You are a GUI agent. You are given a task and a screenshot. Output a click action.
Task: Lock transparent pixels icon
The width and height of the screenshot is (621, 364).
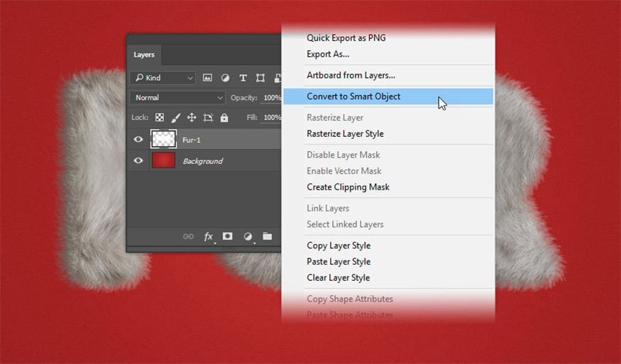pos(159,117)
